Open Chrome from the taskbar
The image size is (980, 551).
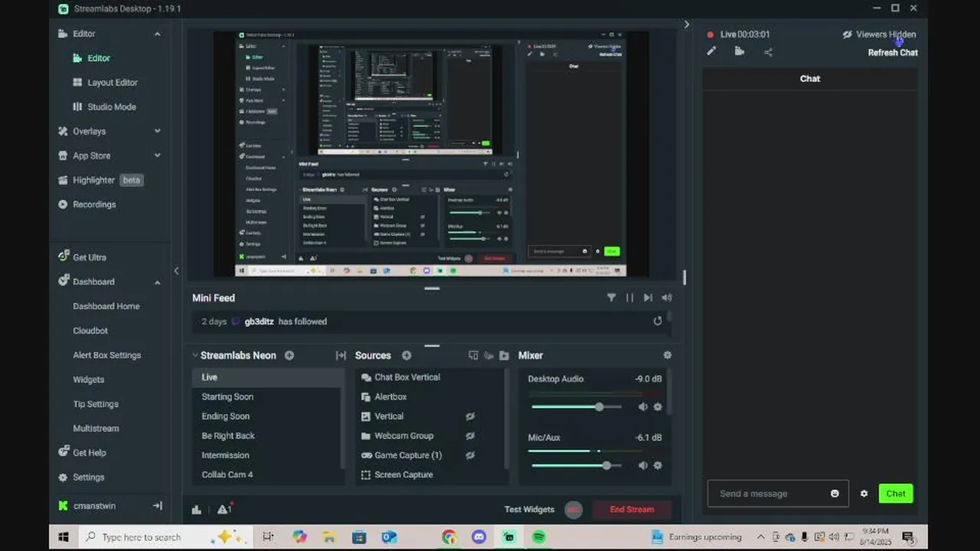click(449, 537)
